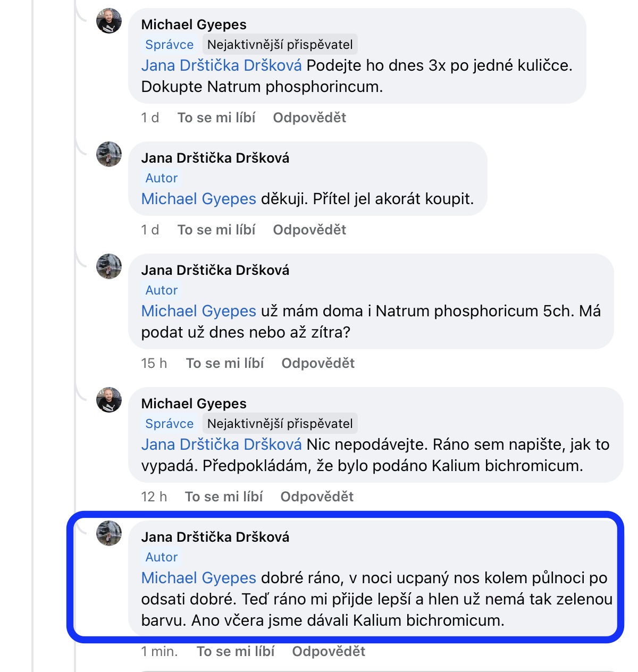
Task: Open the "15 h" timestamp link
Action: click(154, 363)
